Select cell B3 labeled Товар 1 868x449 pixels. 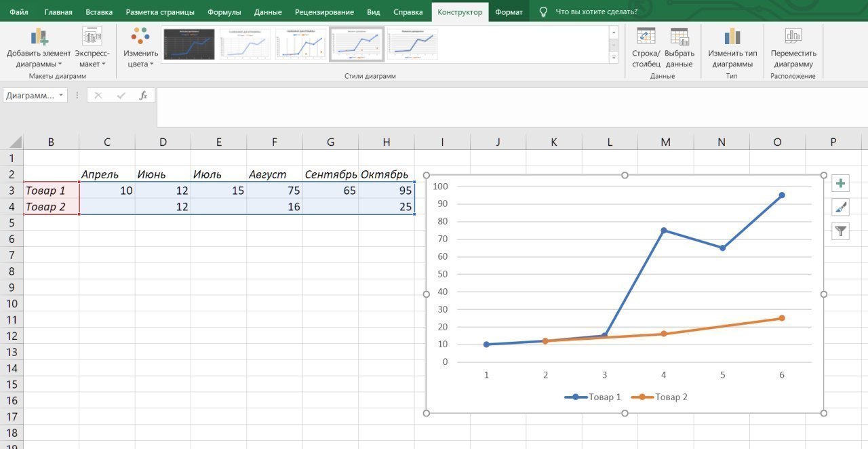[52, 191]
